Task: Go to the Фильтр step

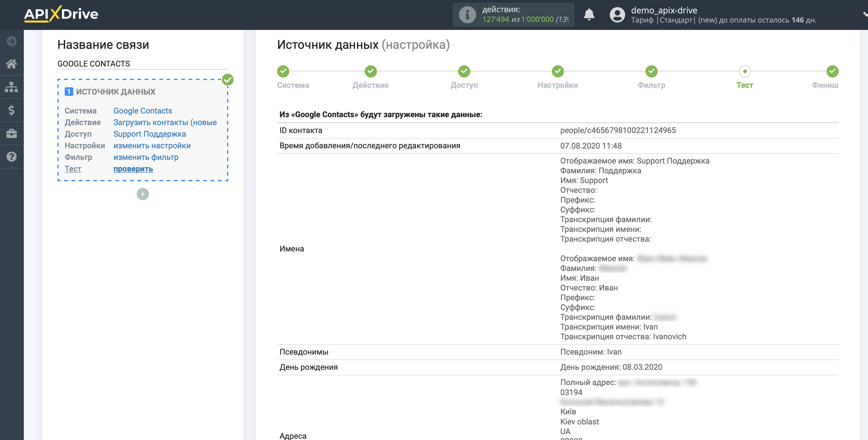Action: 651,85
